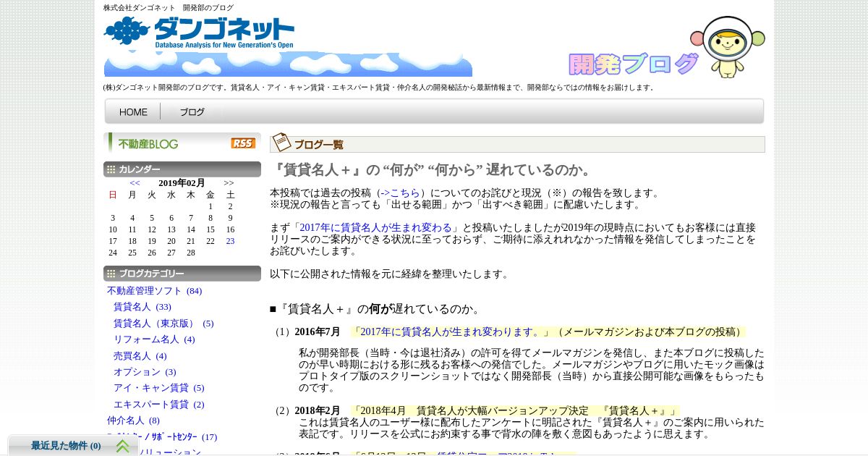Click the ブログ一覧 heading bar
Screen dimensions: 868x456
click(517, 144)
